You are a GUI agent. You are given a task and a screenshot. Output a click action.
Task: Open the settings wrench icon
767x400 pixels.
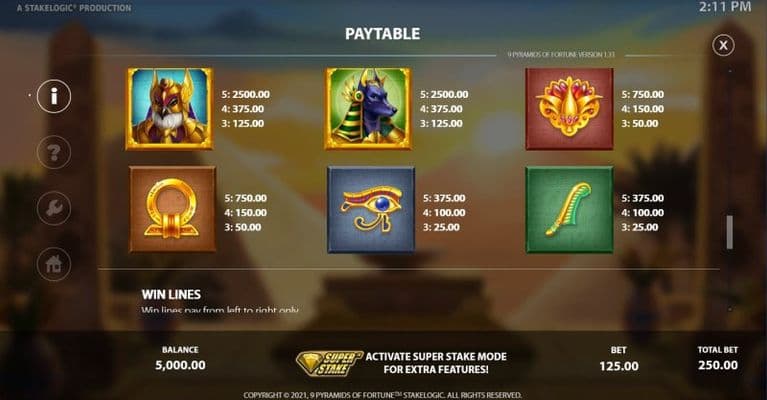click(x=54, y=208)
